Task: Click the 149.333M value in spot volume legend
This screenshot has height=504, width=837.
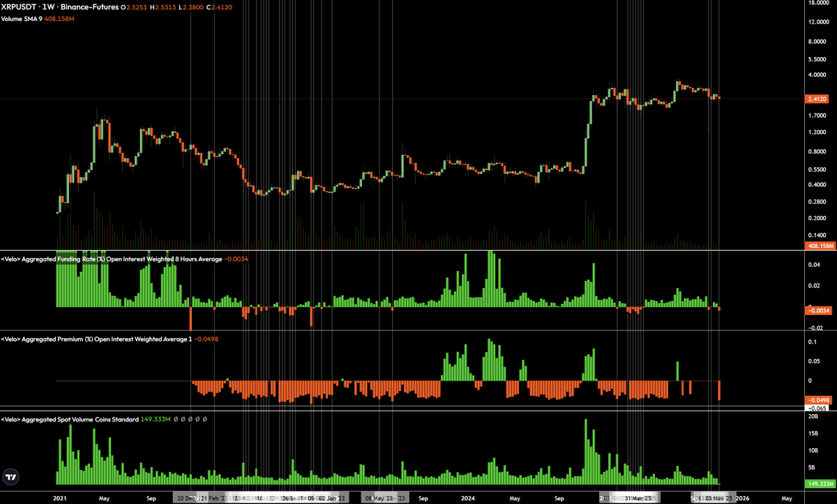Action: click(x=156, y=420)
